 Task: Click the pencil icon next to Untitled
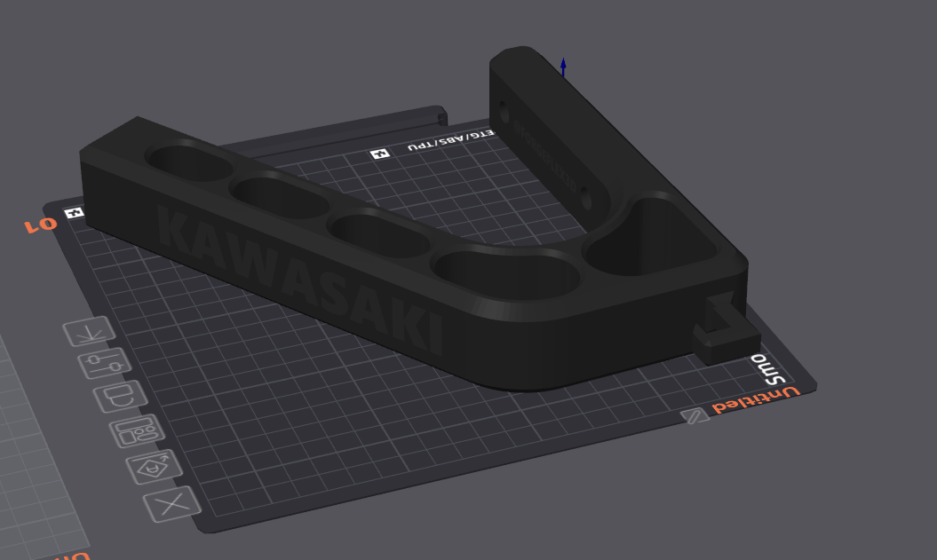(x=694, y=415)
